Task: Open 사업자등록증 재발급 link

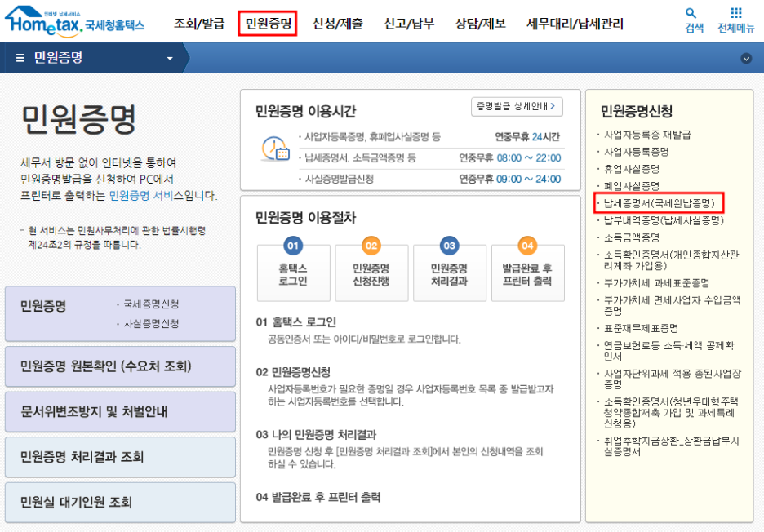Action: pyautogui.click(x=646, y=135)
